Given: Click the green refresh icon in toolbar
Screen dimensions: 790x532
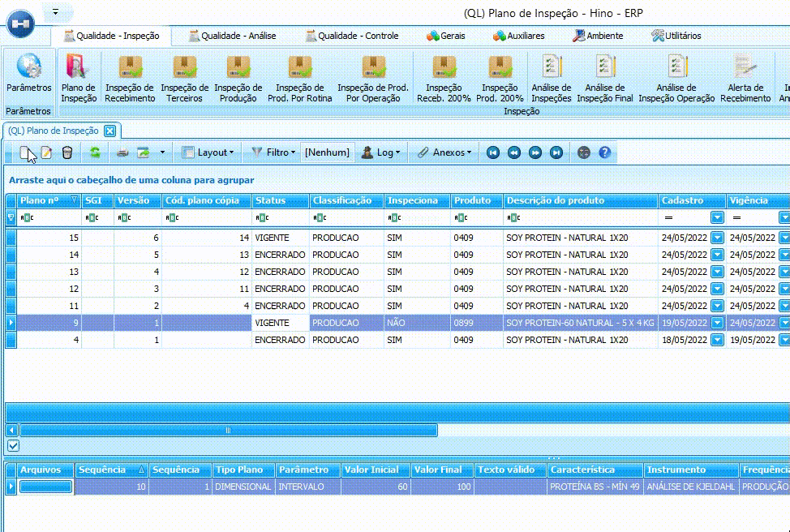Looking at the screenshot, I should (95, 152).
